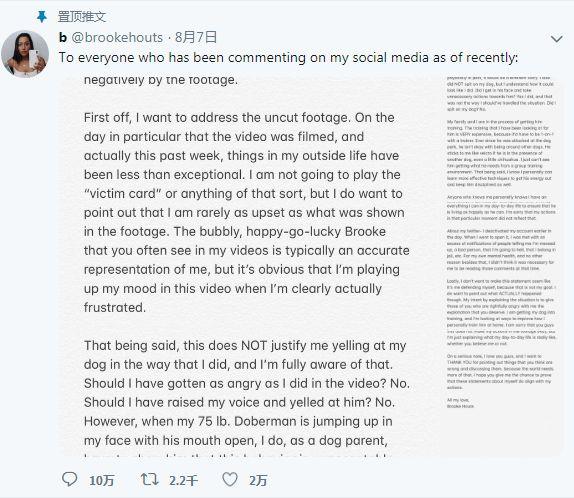Click tweet text starting 'To everyone who'
Screen dimensions: 574x498
288,57
